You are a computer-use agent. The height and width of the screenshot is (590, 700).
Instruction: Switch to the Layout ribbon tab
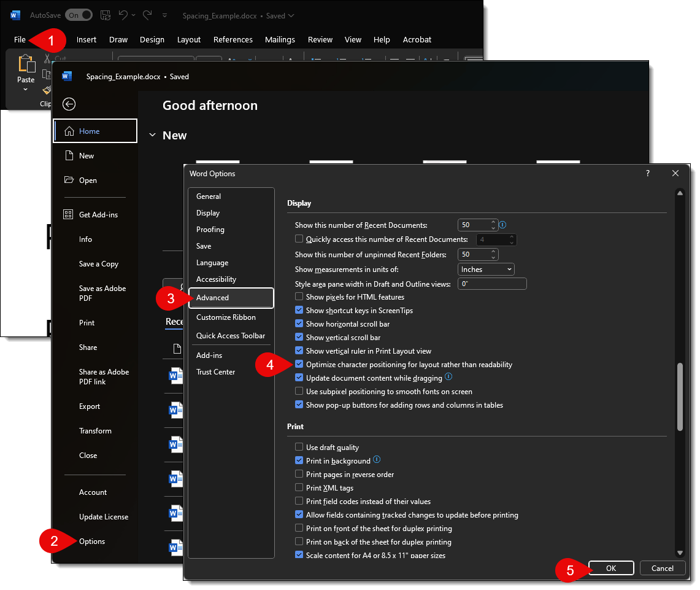(x=189, y=39)
